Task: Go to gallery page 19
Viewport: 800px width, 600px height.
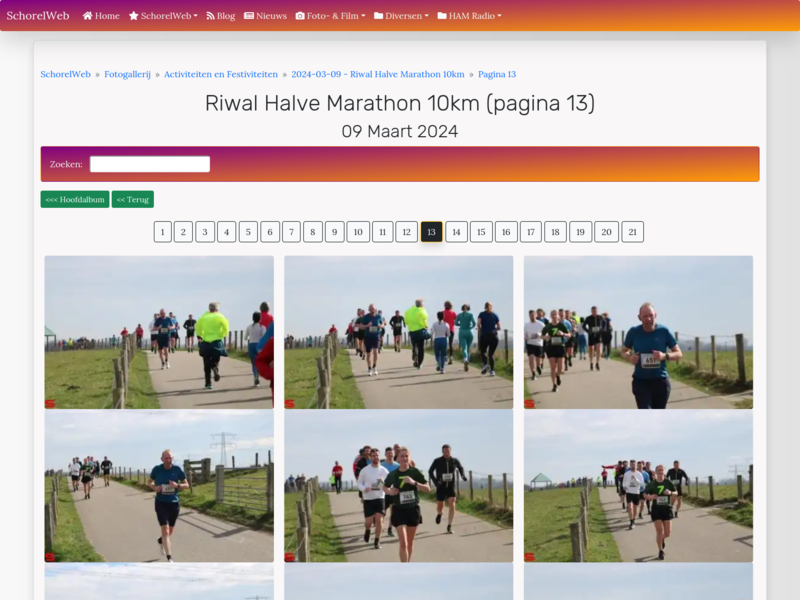Action: point(581,232)
